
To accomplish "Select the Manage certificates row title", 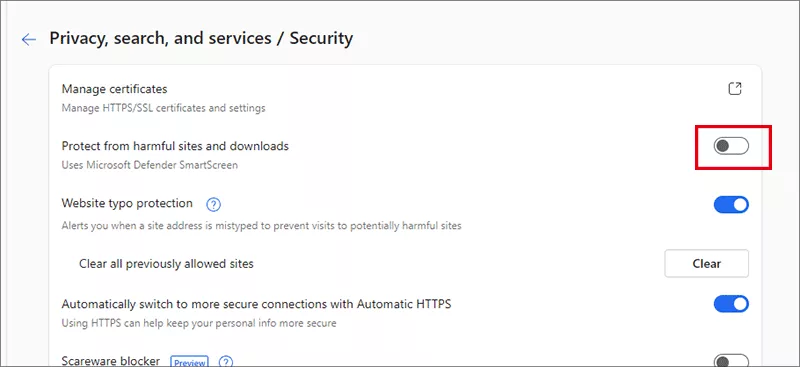I will point(114,89).
